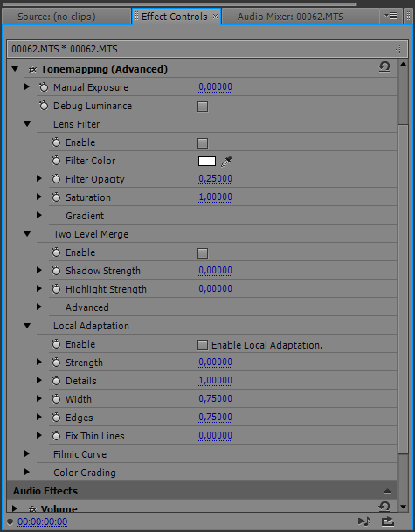415x532 pixels.
Task: Edit the Details value 1,00000
Action: [216, 381]
